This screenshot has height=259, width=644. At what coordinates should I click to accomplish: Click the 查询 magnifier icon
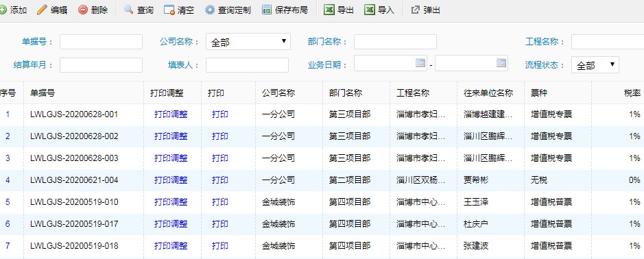pyautogui.click(x=128, y=10)
